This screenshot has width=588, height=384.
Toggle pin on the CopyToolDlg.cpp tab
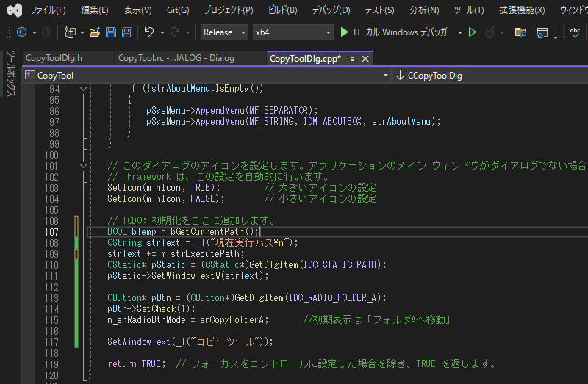[x=351, y=59]
